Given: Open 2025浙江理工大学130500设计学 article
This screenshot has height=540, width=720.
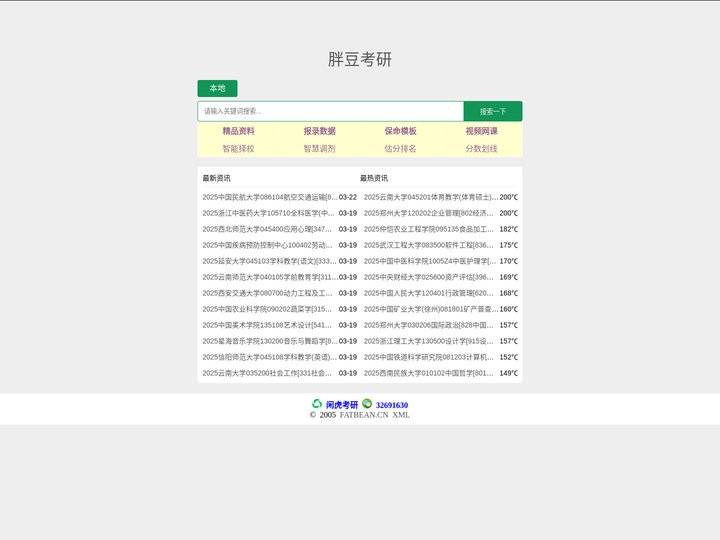Looking at the screenshot, I should [x=428, y=341].
